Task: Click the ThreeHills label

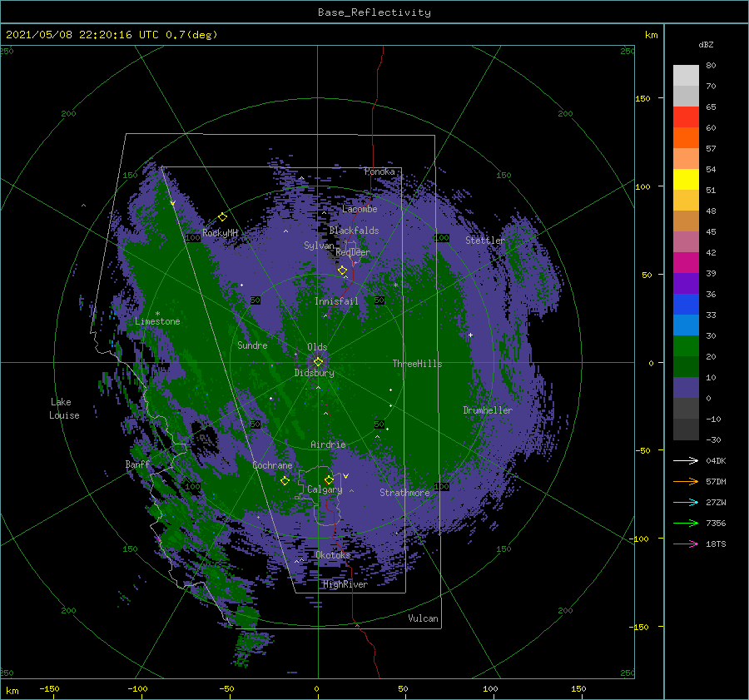Action: pyautogui.click(x=417, y=364)
